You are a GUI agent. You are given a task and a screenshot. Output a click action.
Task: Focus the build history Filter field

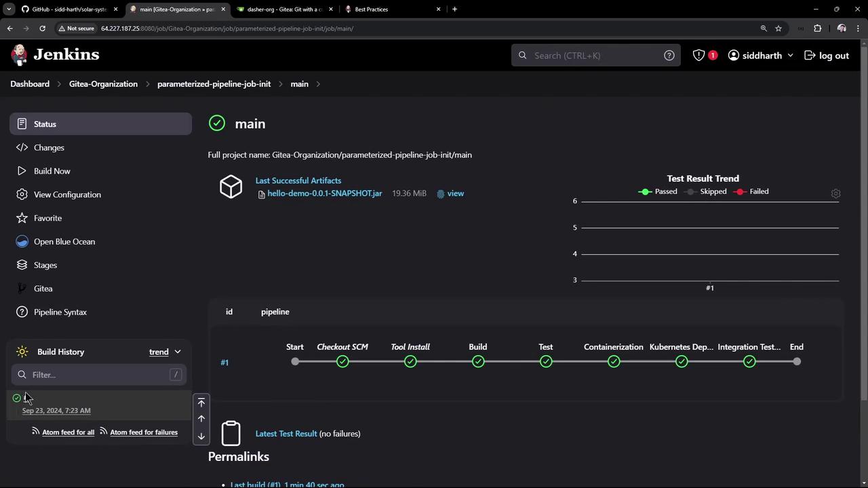98,375
